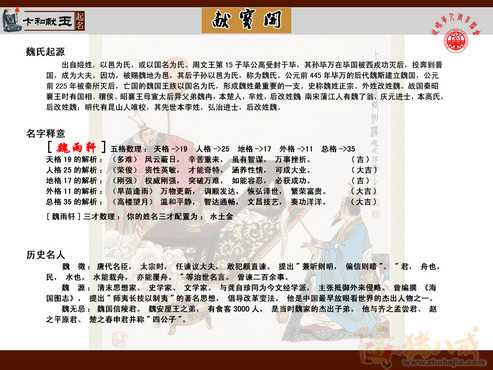Click the (旱苗逢雨) tag
Viewport: 493px width, 370px height.
tap(132, 192)
